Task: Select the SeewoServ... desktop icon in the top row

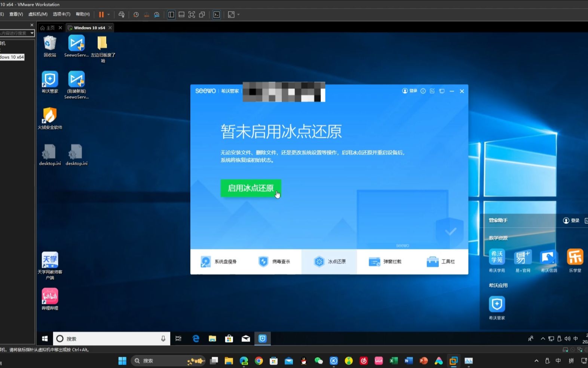Action: click(x=76, y=46)
